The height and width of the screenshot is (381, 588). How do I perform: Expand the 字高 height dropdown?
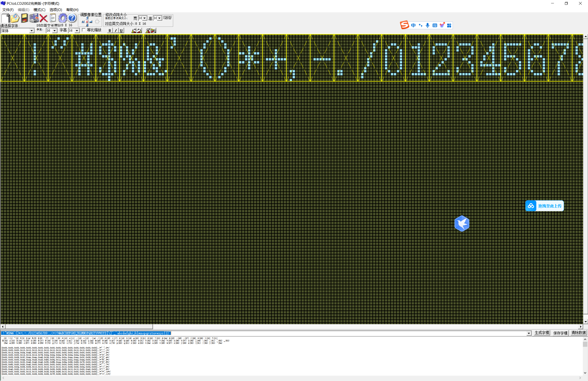(77, 31)
